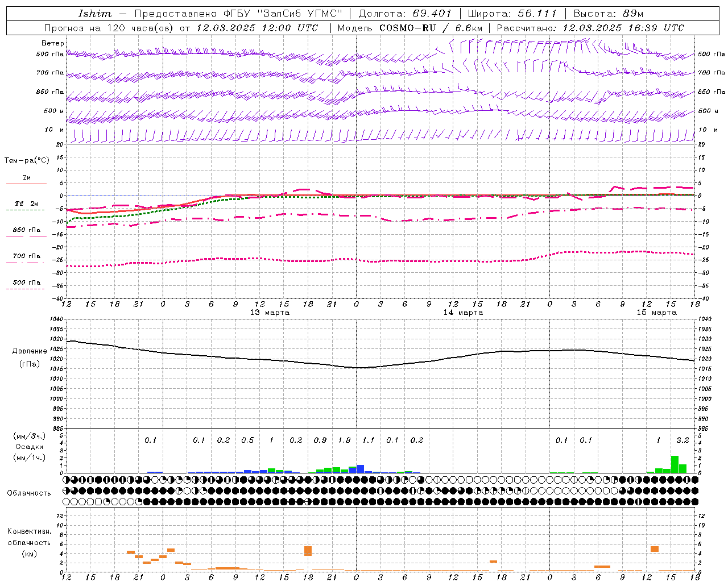Click the Давление panel label
Viewport: 728px width, 582px height.
click(30, 351)
